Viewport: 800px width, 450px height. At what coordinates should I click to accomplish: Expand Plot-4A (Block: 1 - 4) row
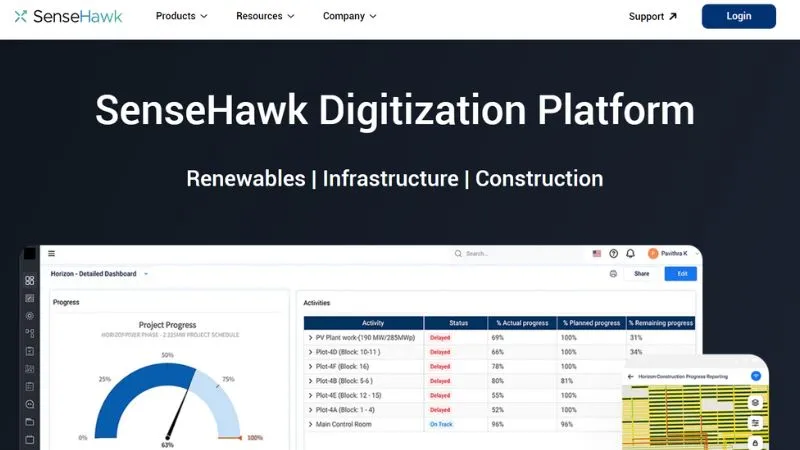(310, 410)
